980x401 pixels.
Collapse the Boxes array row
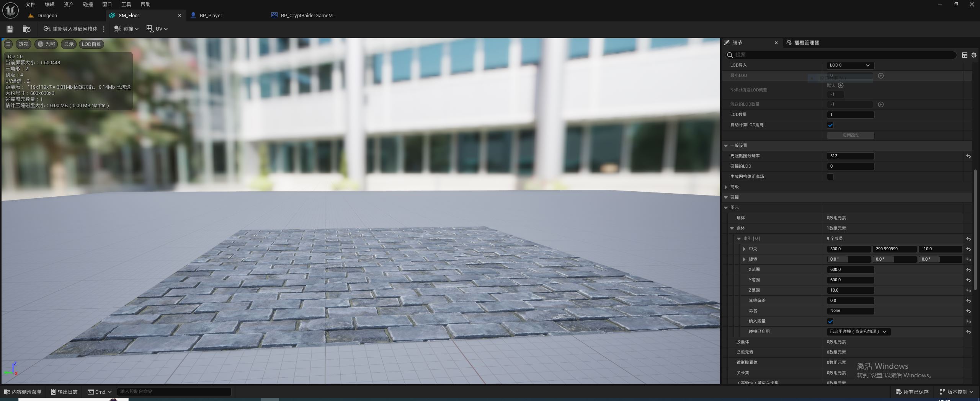(x=732, y=228)
